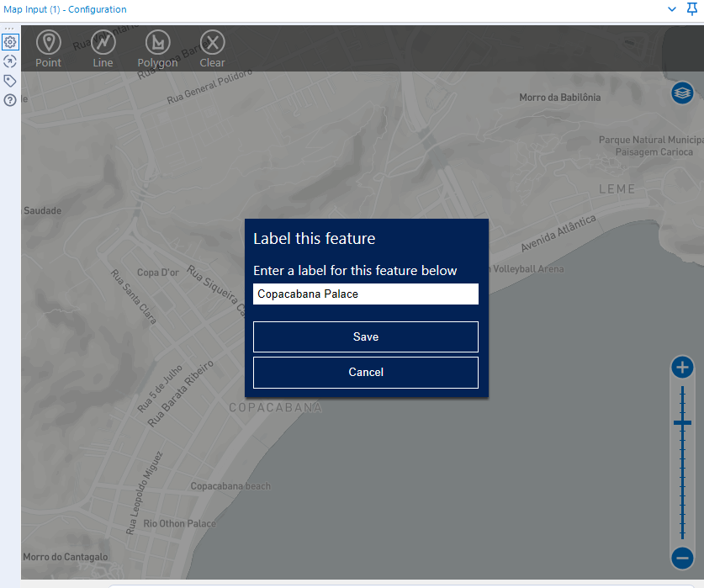Clear drawn features with Clear tool

212,49
